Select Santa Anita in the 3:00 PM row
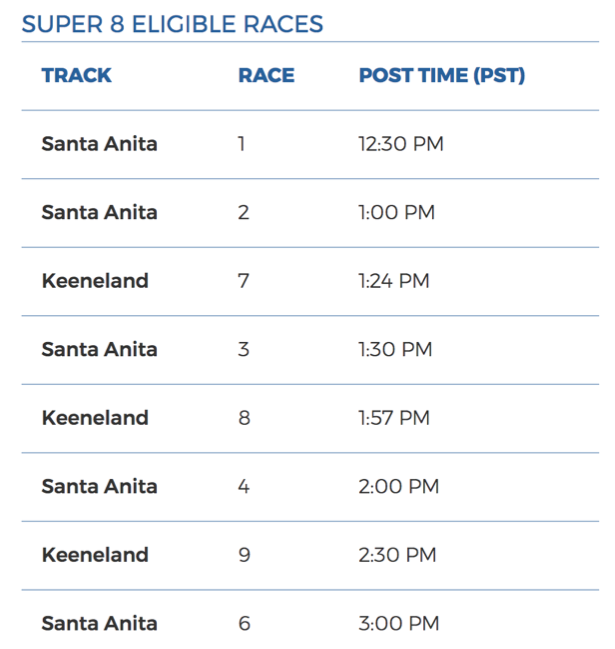Image resolution: width=615 pixels, height=649 pixels. (99, 624)
